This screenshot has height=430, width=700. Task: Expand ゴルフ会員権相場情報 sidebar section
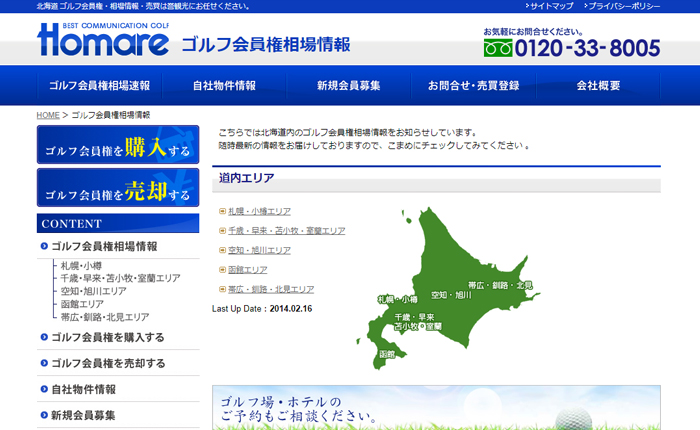click(x=104, y=246)
